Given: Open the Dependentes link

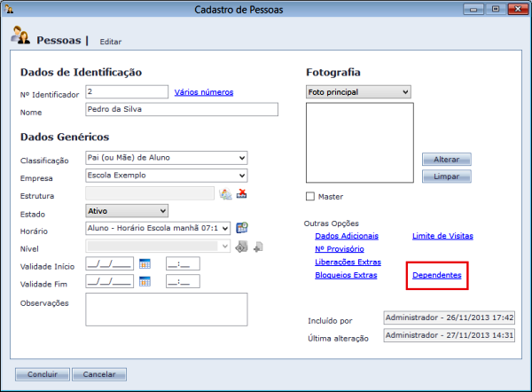Looking at the screenshot, I should [x=436, y=276].
